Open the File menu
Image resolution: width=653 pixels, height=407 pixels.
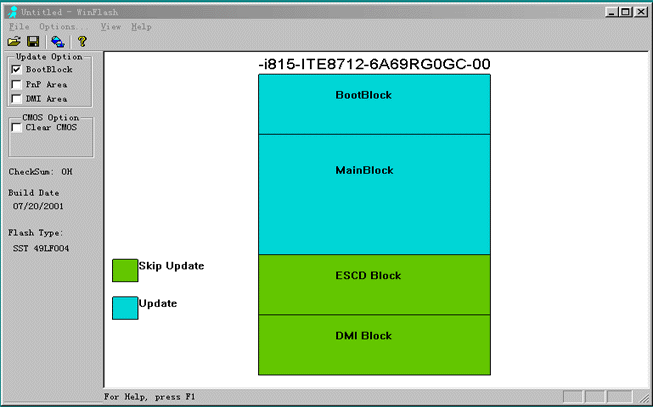[x=19, y=27]
